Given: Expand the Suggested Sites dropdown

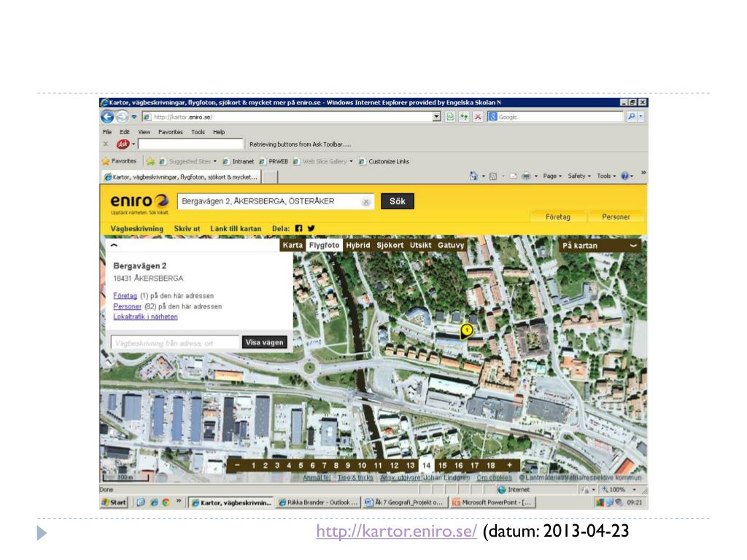Looking at the screenshot, I should point(215,161).
